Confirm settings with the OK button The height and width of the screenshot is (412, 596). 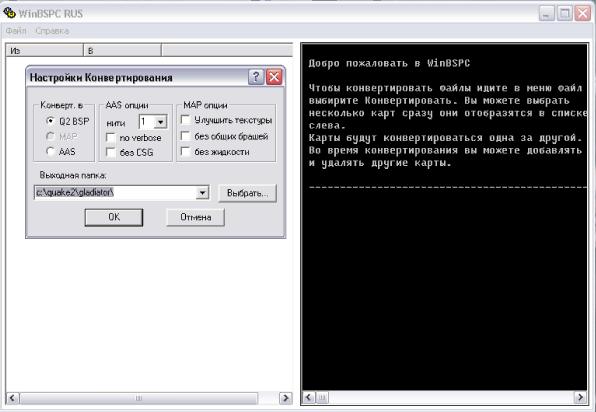[114, 217]
